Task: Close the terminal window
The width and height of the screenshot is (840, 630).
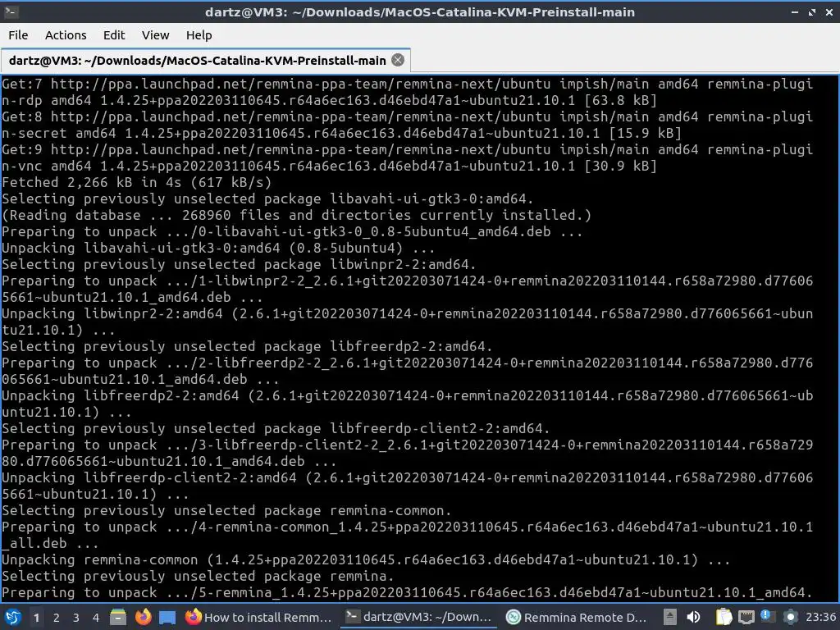Action: click(x=829, y=11)
